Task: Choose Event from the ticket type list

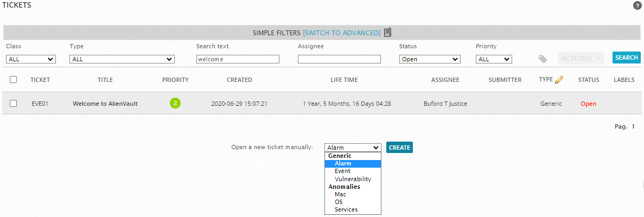Action: click(x=342, y=171)
